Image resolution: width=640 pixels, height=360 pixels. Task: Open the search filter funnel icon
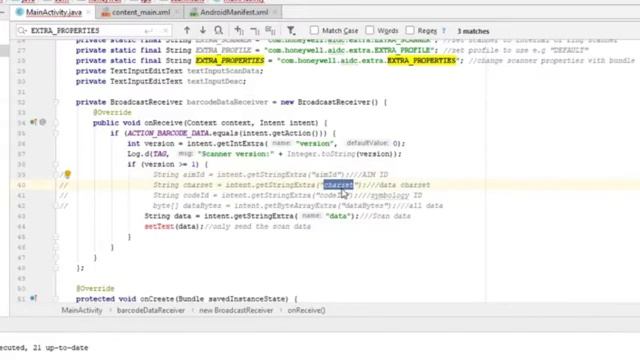coord(291,31)
